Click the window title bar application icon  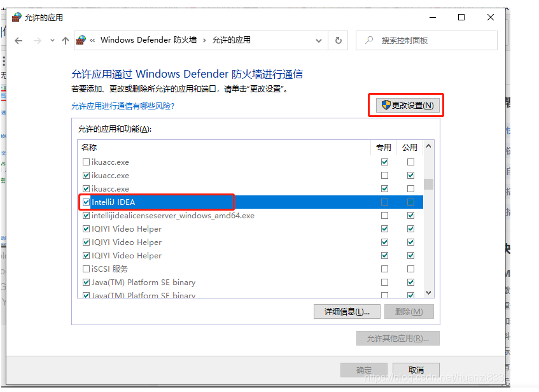pyautogui.click(x=16, y=17)
